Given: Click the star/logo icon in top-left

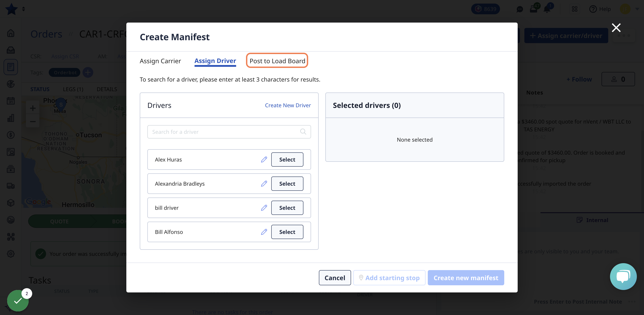Looking at the screenshot, I should click(x=11, y=9).
